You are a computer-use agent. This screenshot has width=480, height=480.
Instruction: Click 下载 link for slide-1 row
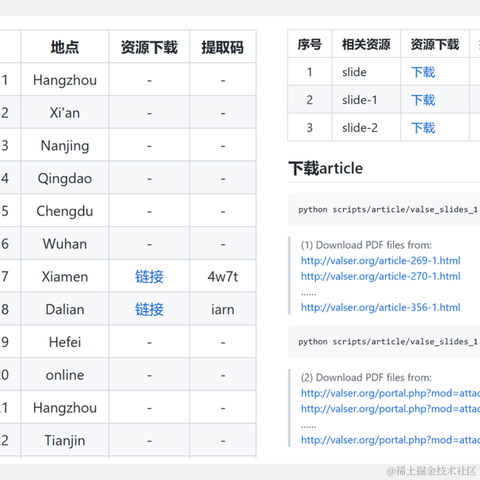[x=423, y=100]
